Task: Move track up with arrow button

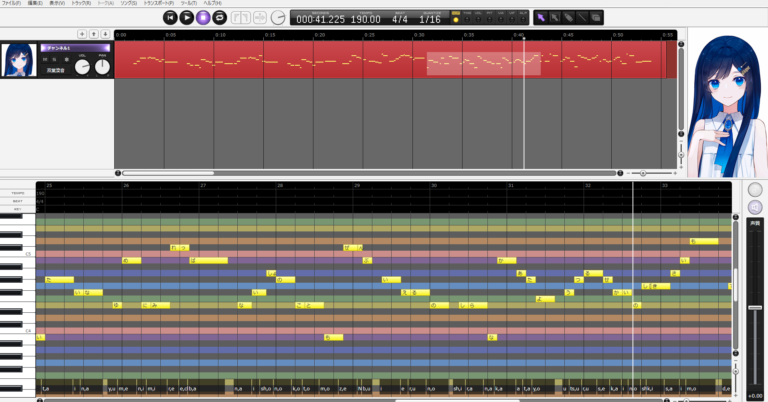Action: click(94, 34)
